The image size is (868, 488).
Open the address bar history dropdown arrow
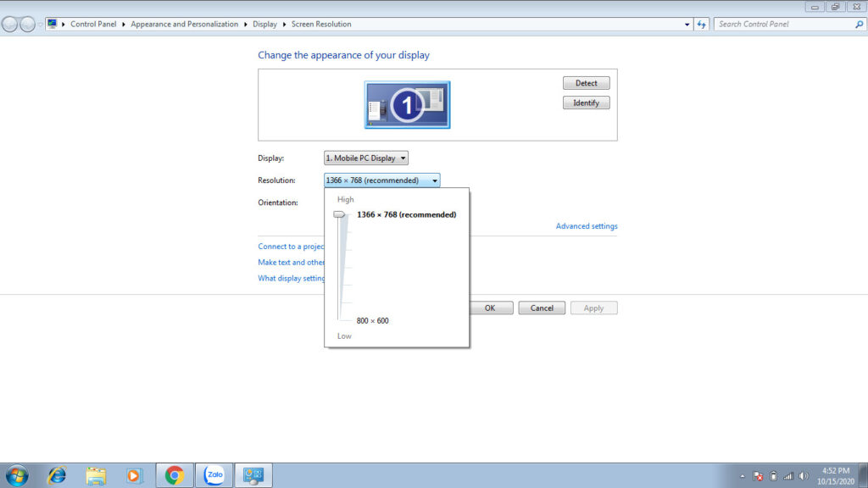687,25
